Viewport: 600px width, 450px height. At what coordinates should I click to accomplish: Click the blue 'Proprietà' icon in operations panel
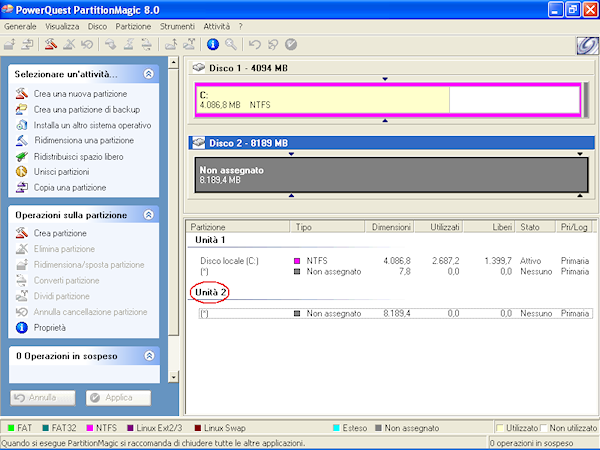(24, 327)
